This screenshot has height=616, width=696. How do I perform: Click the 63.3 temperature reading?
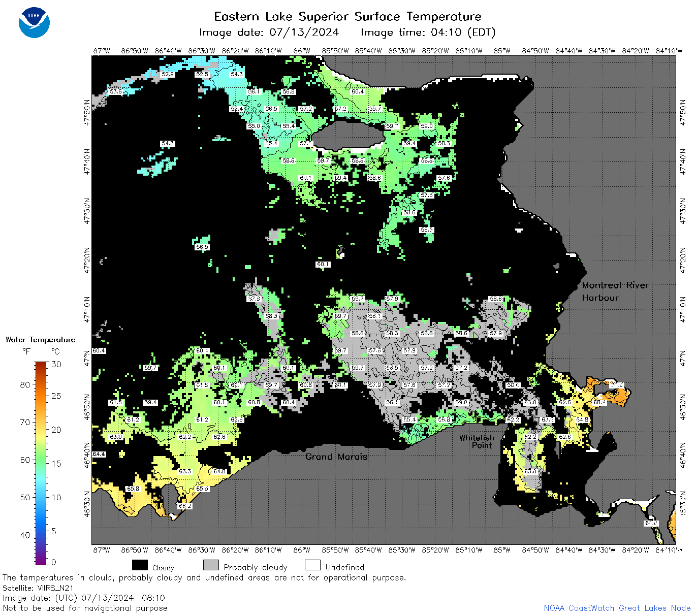pos(185,471)
